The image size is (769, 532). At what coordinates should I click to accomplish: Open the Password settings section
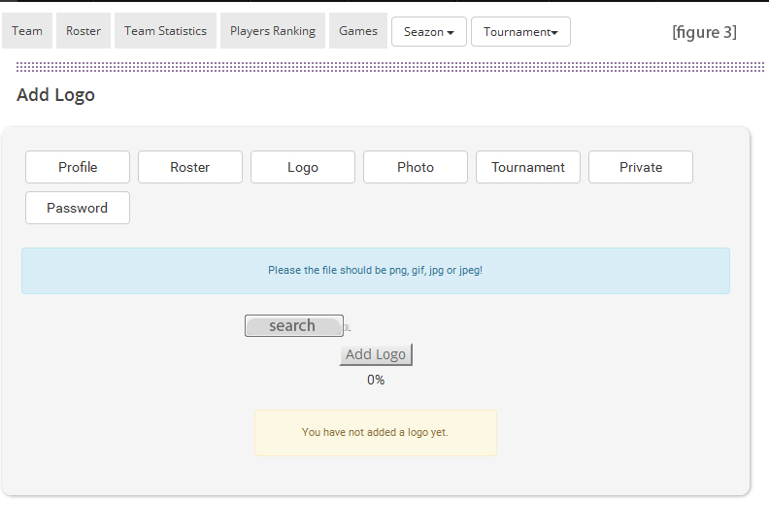(x=78, y=208)
